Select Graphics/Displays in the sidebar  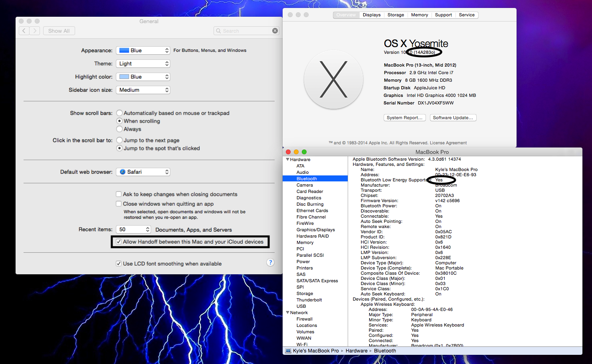coord(315,230)
